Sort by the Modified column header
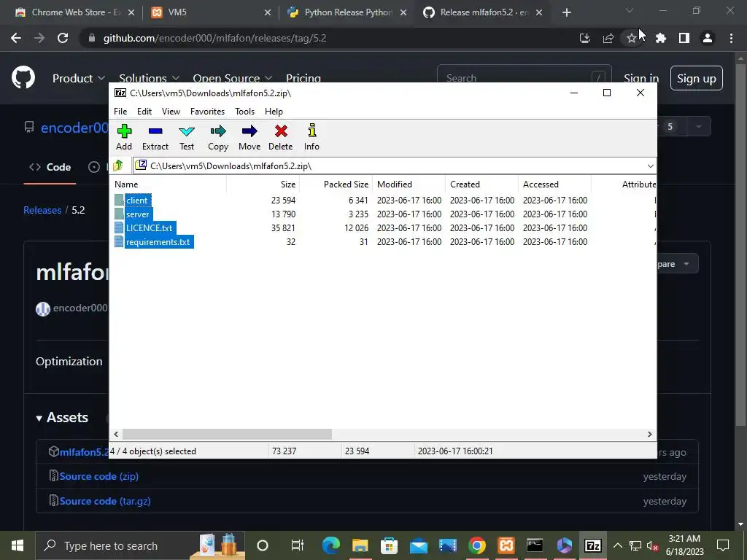This screenshot has height=560, width=747. tap(409, 184)
